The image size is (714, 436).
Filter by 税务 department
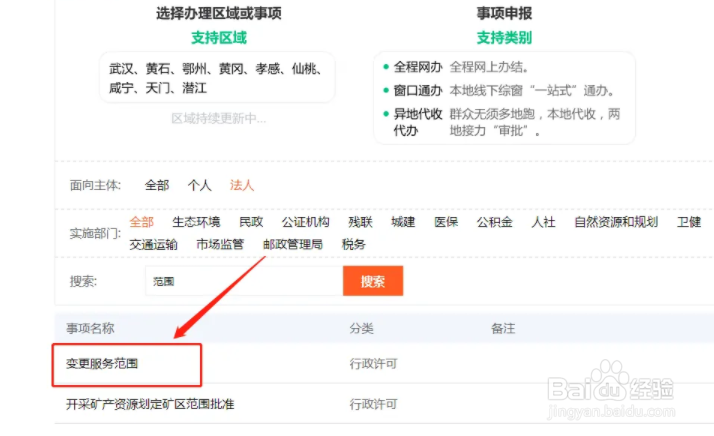(x=354, y=245)
